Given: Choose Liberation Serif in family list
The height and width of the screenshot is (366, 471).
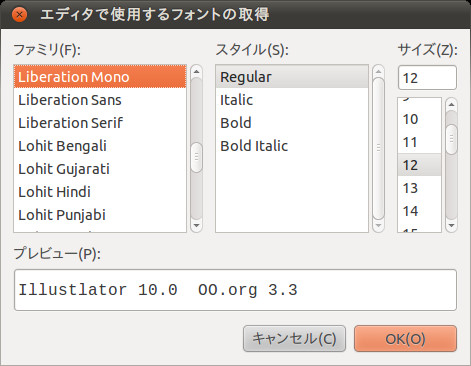Looking at the screenshot, I should click(100, 123).
